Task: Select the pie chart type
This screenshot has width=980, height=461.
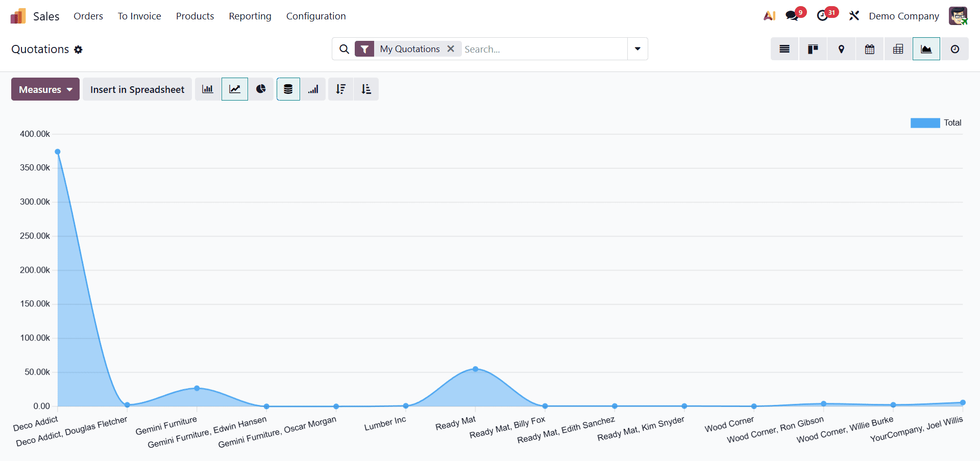Action: coord(261,89)
